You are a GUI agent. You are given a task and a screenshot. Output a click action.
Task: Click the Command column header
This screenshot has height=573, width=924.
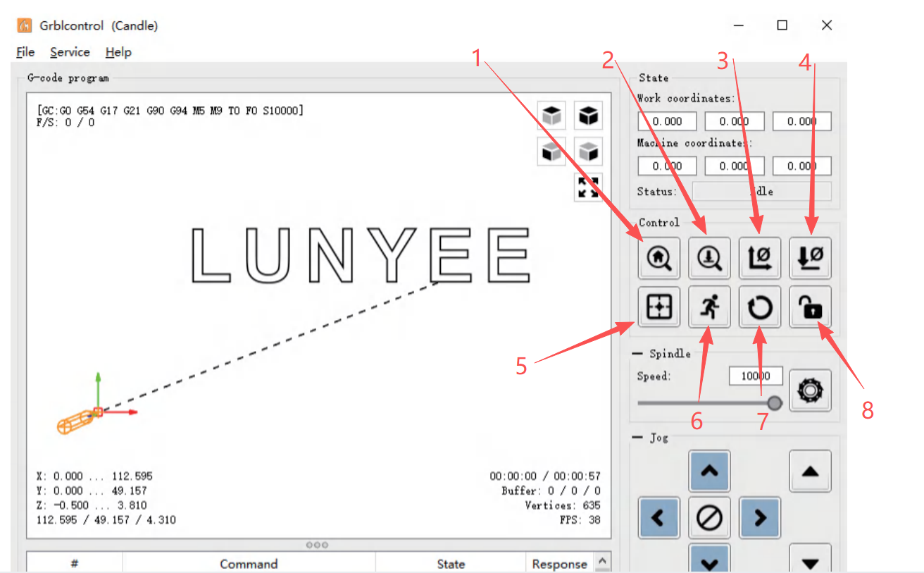pyautogui.click(x=249, y=563)
